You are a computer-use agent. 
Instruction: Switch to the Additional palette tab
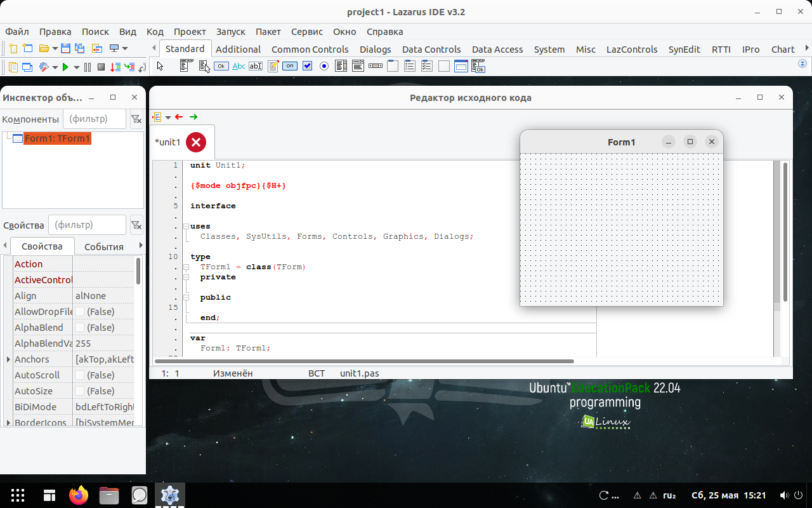(238, 49)
